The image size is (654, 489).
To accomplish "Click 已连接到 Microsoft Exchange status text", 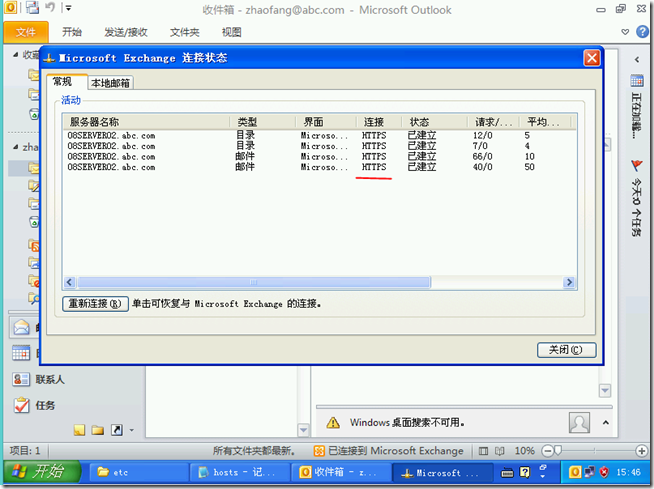I will pos(396,451).
